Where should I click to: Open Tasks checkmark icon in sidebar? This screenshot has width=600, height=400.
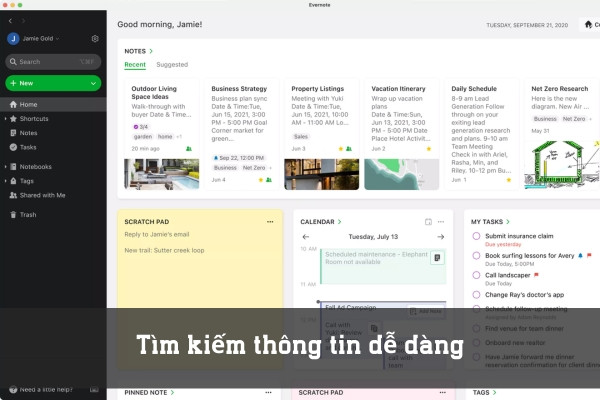click(13, 147)
